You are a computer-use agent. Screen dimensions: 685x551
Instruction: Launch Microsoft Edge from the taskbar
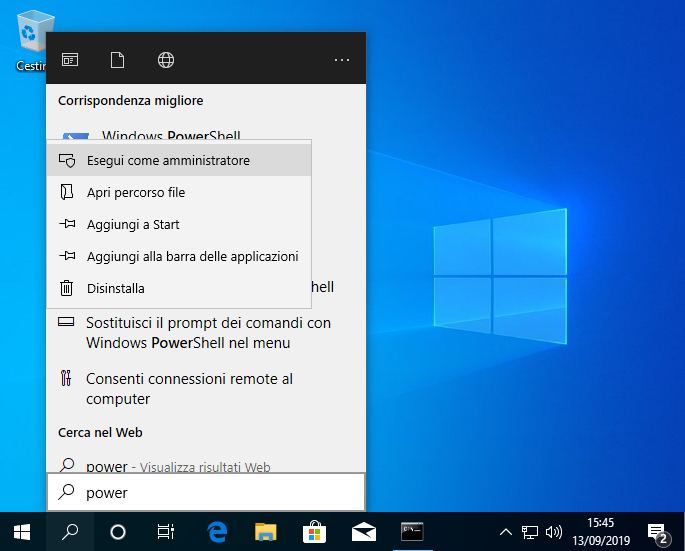coord(217,532)
